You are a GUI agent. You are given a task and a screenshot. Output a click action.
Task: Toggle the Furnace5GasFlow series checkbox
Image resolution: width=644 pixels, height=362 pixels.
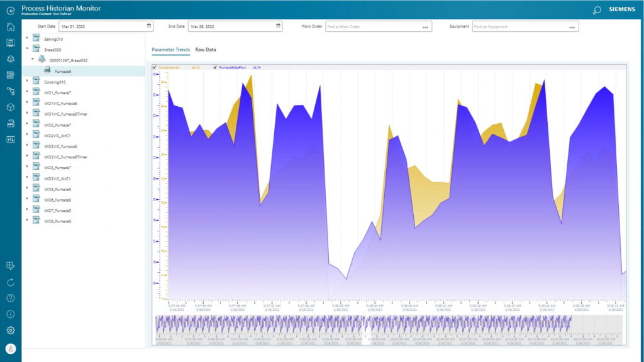(x=215, y=67)
